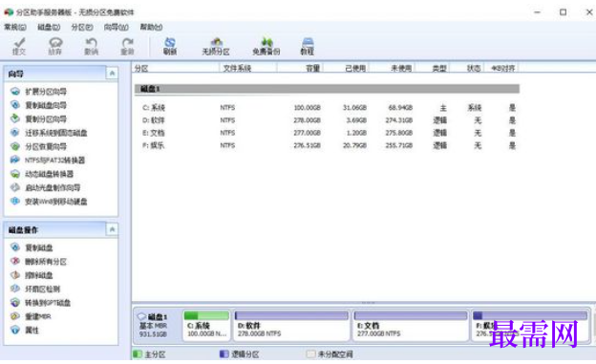The width and height of the screenshot is (596, 364).
Task: Select the D: 软件 partition row
Action: 327,120
